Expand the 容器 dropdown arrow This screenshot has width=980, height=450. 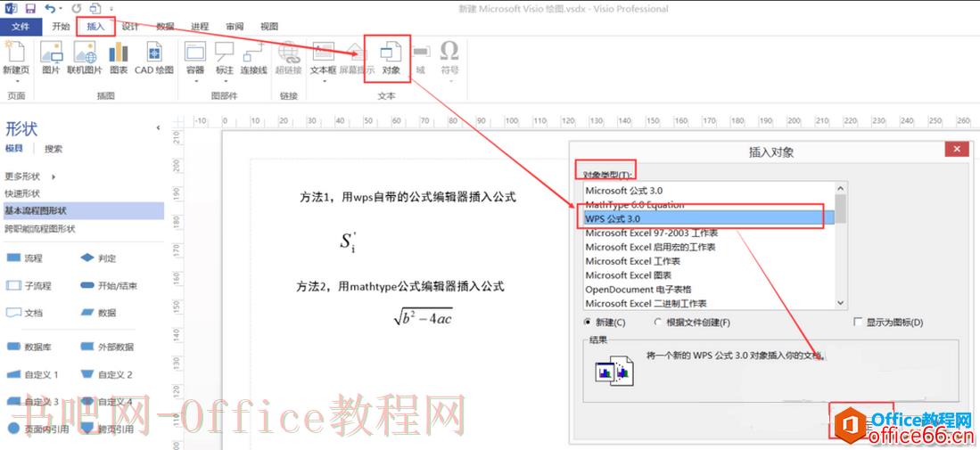(195, 80)
